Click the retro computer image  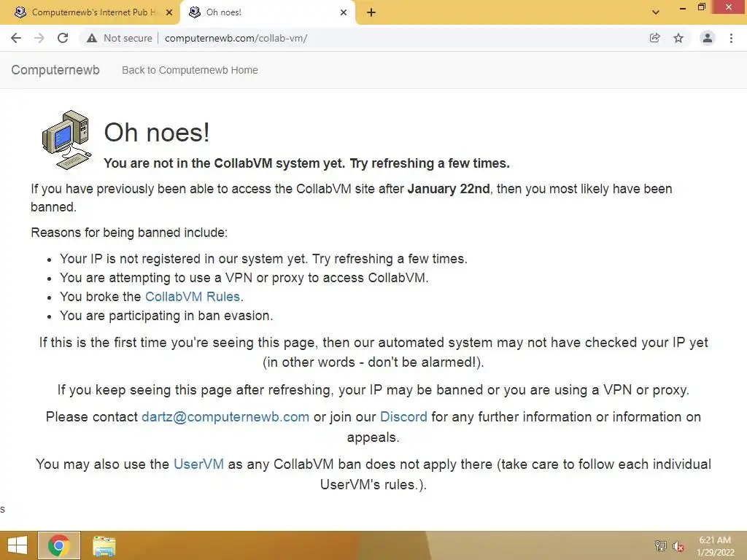click(x=66, y=139)
